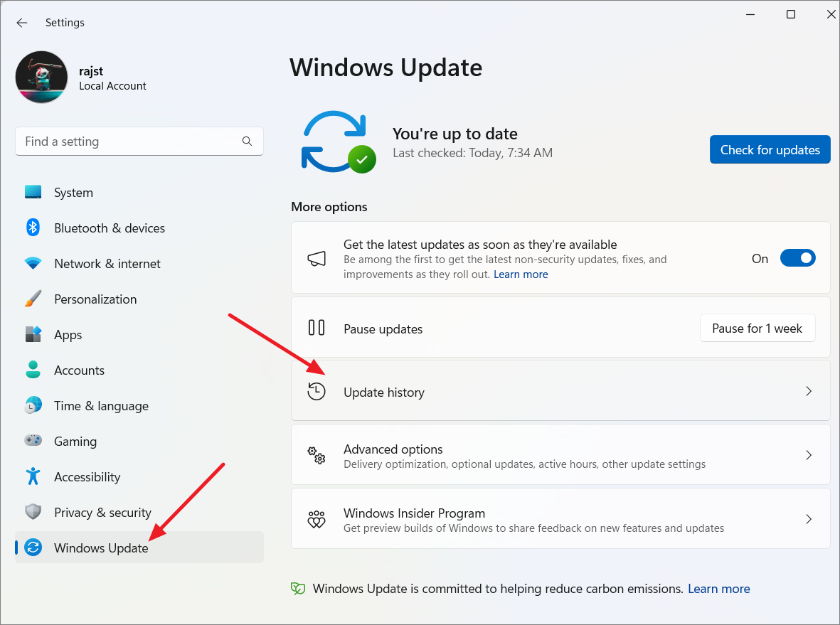Click the pause icon beside Pause updates
The height and width of the screenshot is (625, 840).
tap(317, 327)
